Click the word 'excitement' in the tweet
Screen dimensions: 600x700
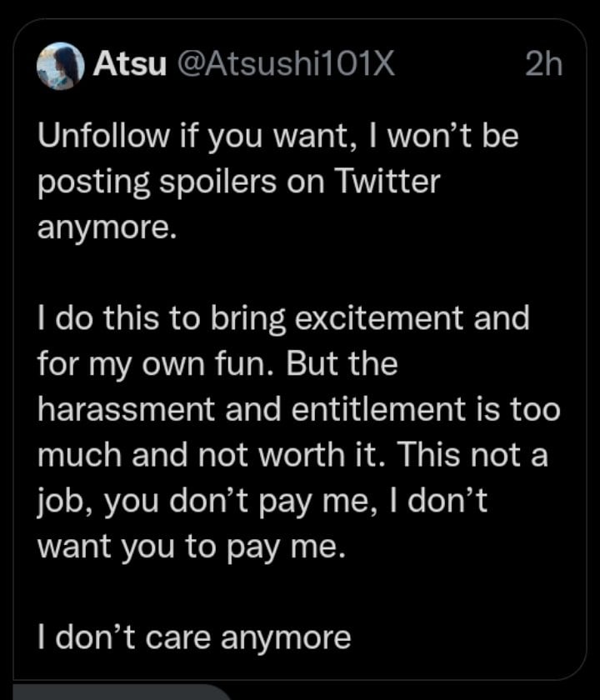point(379,318)
